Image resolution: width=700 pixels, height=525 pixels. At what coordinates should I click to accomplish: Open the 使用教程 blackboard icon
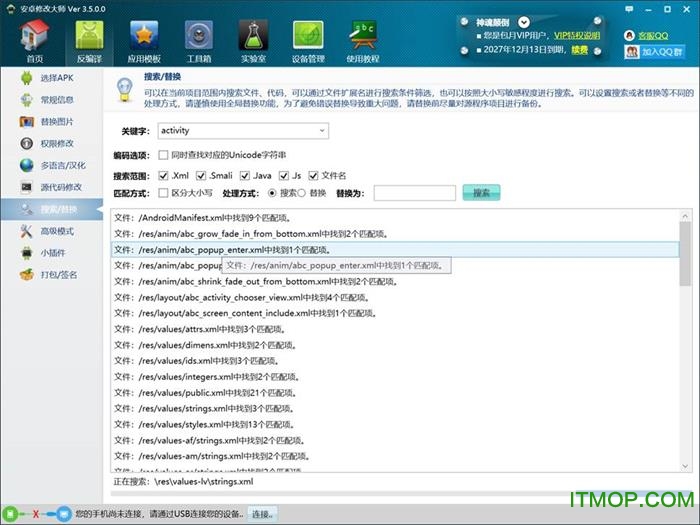tap(363, 38)
